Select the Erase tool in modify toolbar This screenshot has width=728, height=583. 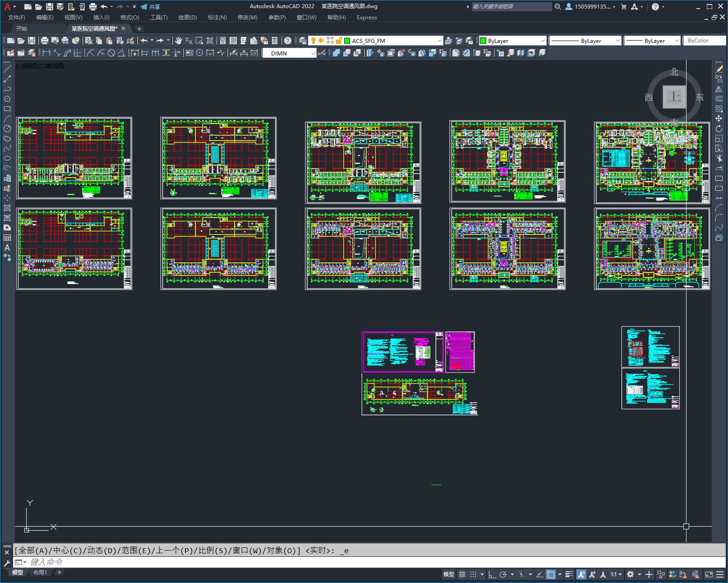(719, 69)
